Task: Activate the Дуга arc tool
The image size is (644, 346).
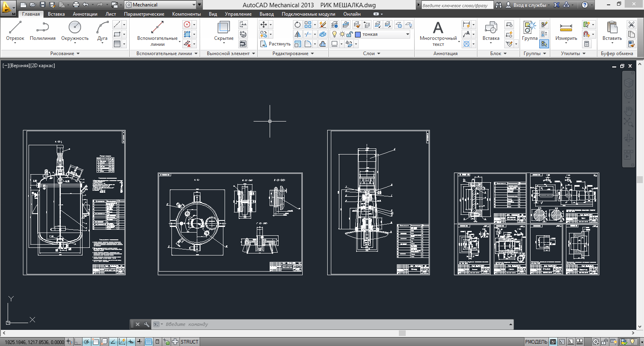Action: 102,31
